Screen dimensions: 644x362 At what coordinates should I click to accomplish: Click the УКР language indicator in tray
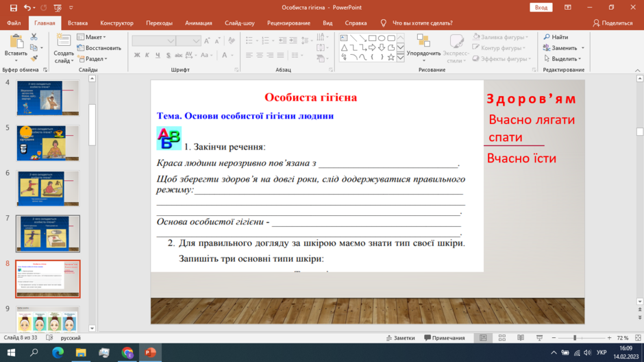[602, 352]
